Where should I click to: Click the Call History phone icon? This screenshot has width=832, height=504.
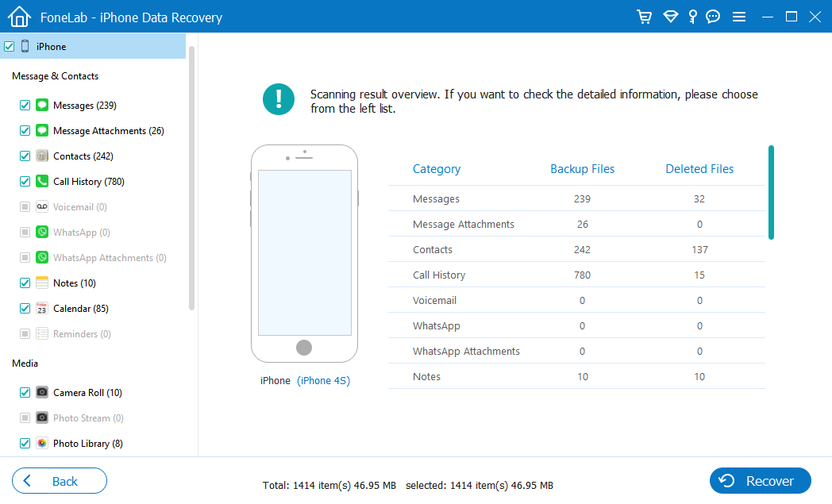point(42,182)
